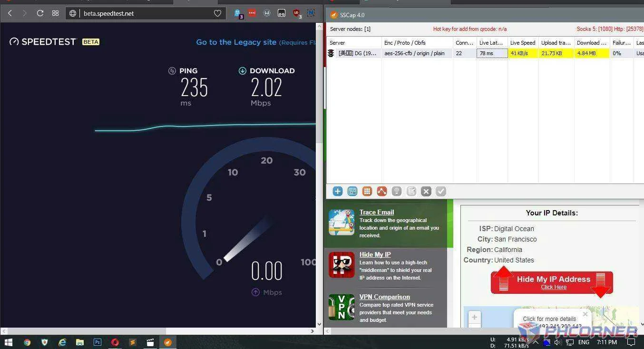Close the Click for more details map popup

(585, 314)
